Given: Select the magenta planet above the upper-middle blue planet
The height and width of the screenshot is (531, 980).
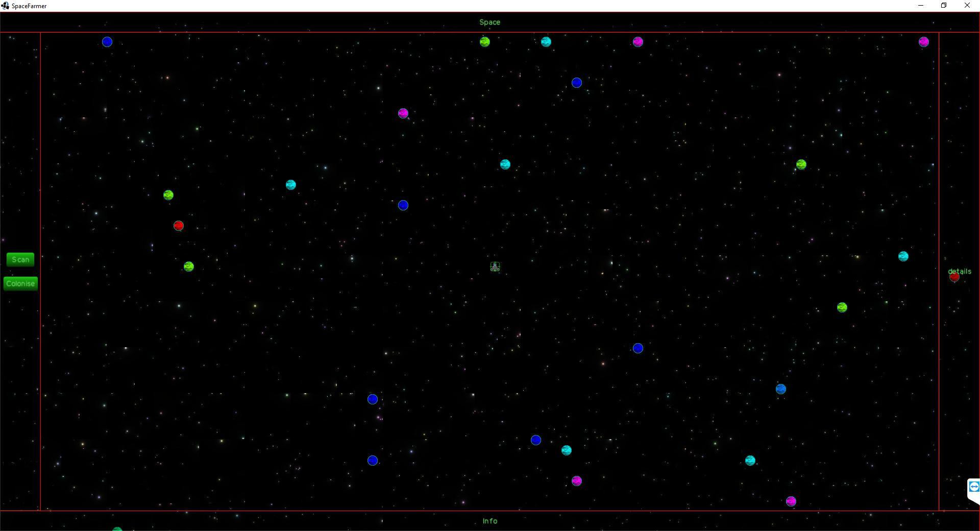Looking at the screenshot, I should tap(403, 113).
